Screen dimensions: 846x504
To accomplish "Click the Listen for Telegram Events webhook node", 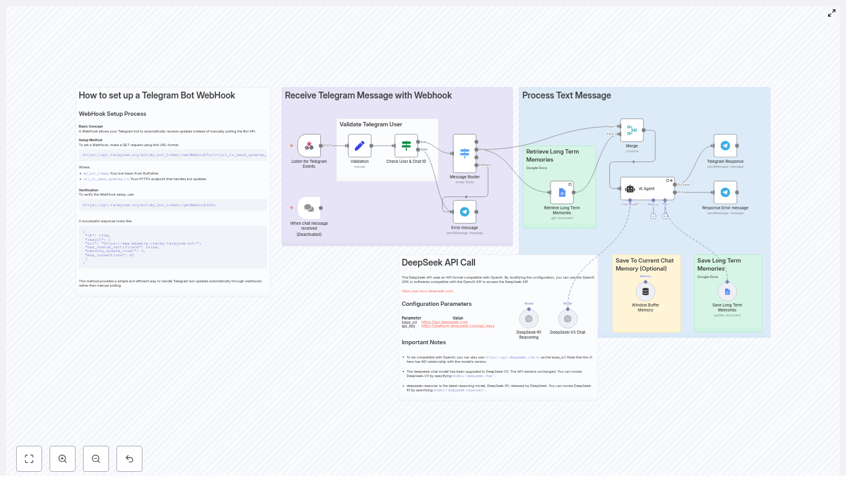I will (x=309, y=146).
